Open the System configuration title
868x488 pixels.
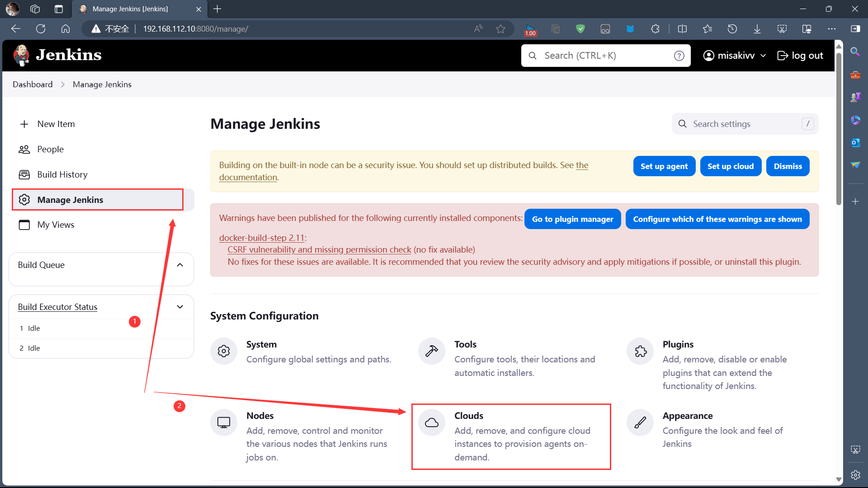coord(261,344)
